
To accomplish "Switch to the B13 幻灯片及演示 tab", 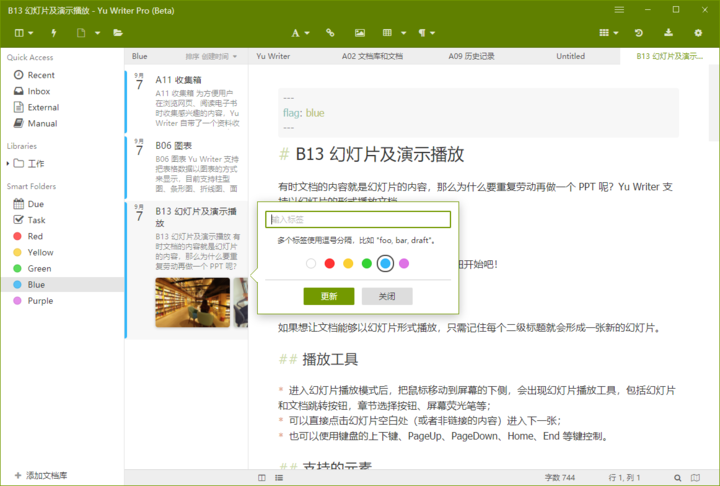I will coord(669,56).
